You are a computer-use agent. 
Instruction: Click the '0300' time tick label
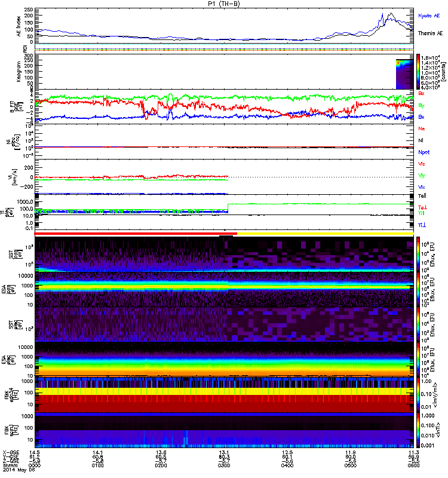(224, 465)
